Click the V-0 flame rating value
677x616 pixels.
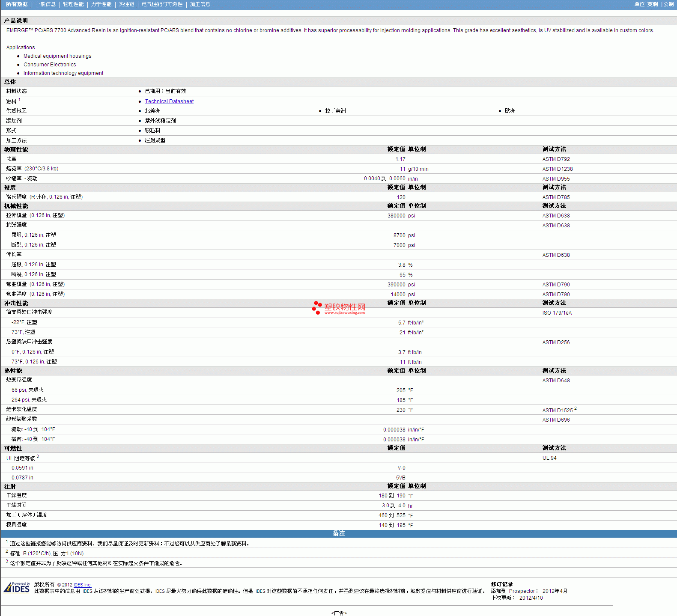point(402,468)
